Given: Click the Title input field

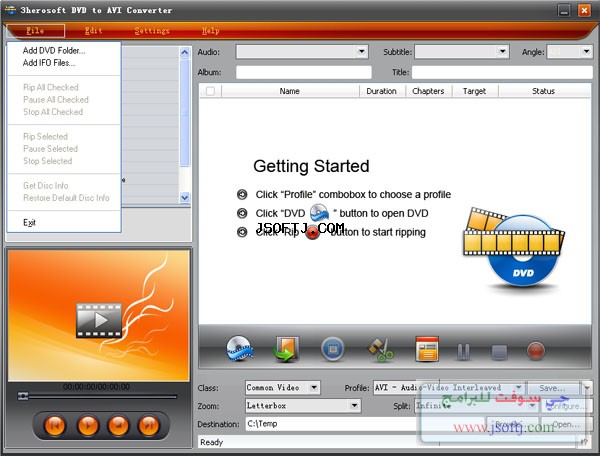Looking at the screenshot, I should (502, 72).
